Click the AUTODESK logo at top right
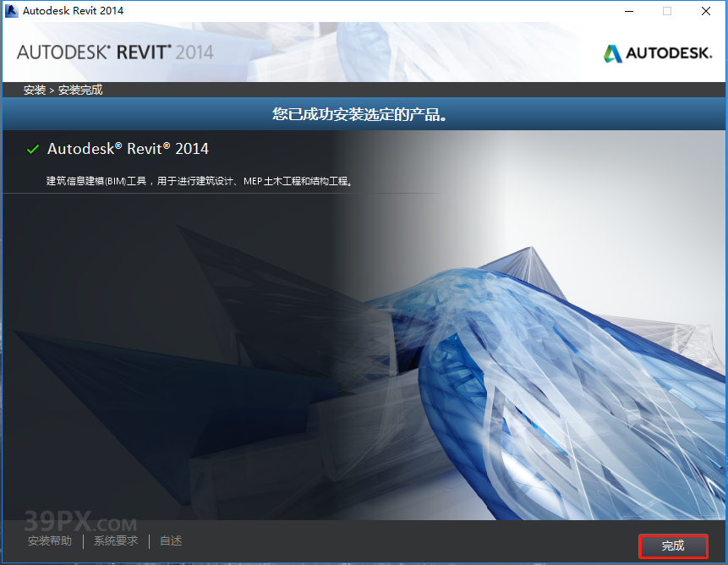Image resolution: width=728 pixels, height=565 pixels. [x=658, y=52]
